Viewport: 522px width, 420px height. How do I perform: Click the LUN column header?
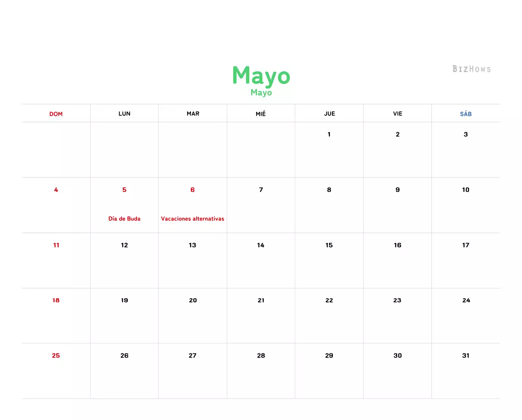124,114
